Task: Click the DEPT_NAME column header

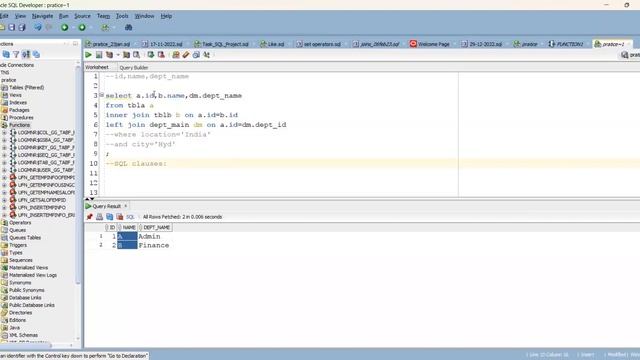Action: 155,227
